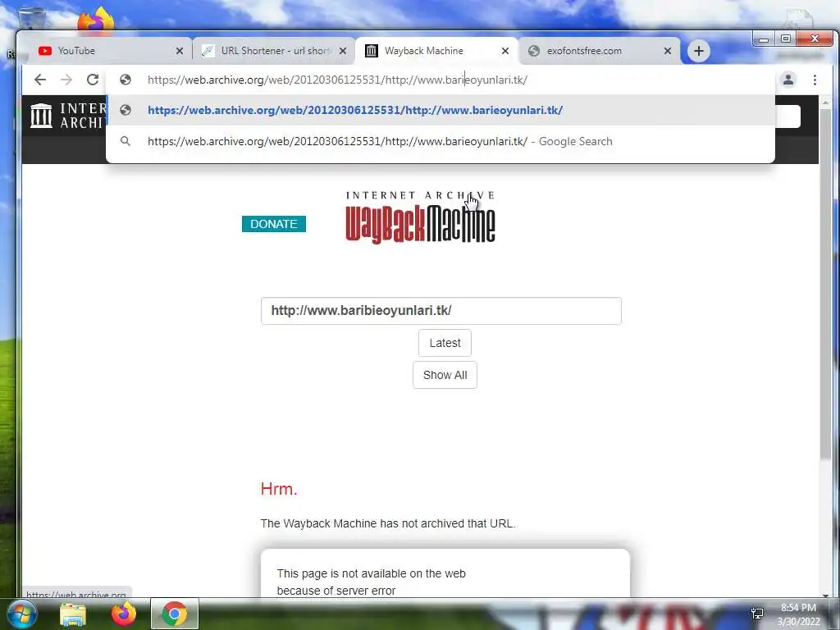Switch to the URL Shortener tab
This screenshot has height=630, width=840.
coord(273,51)
